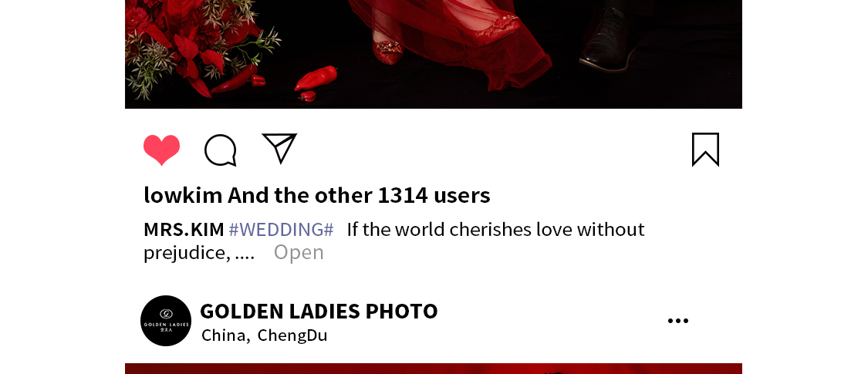This screenshot has height=374, width=868.
Task: Open comments with the speech bubble icon
Action: click(x=221, y=150)
